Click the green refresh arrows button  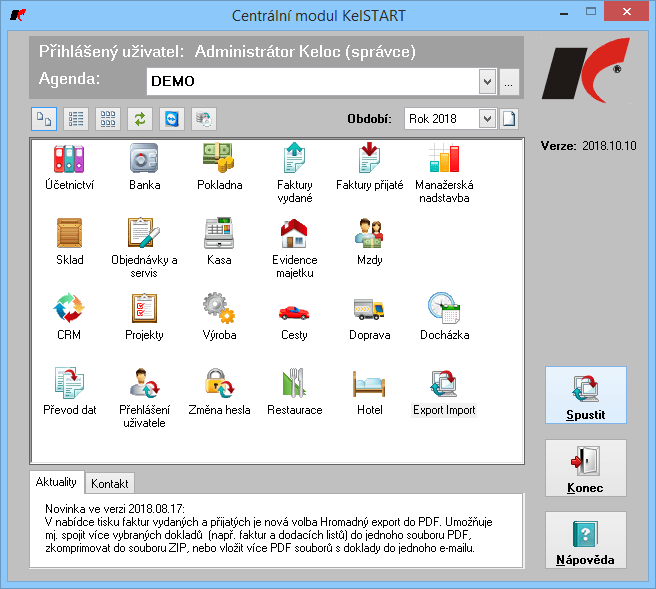140,119
